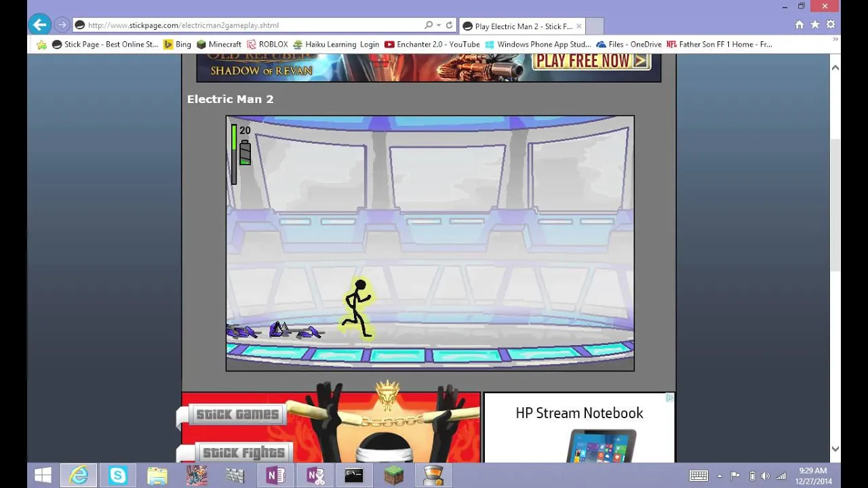Open the address bar autocomplete dropdown arrow
This screenshot has width=868, height=488.
(x=439, y=25)
